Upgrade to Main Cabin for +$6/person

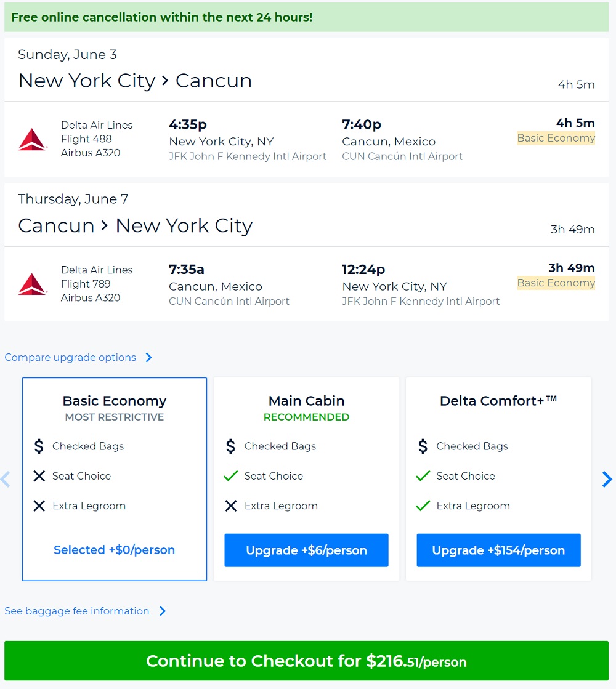point(306,550)
